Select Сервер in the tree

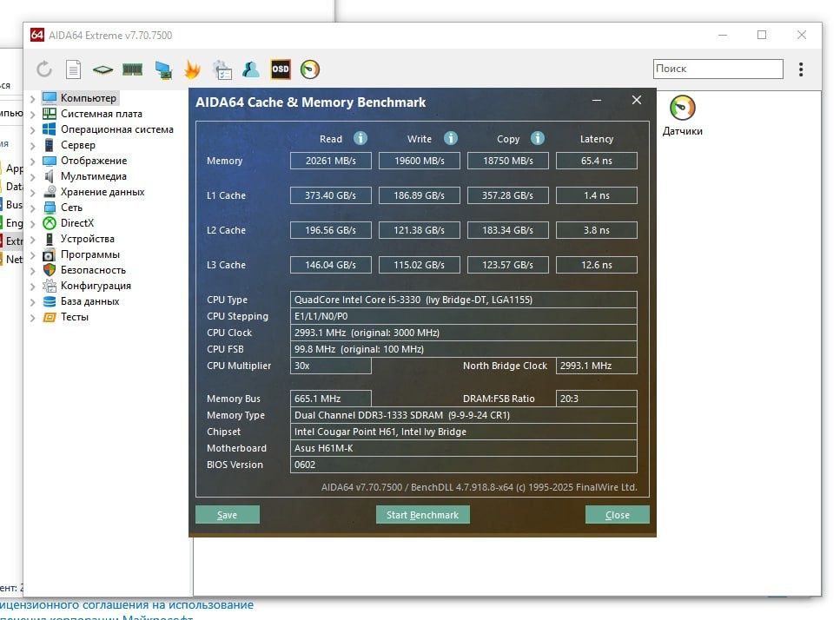click(x=77, y=144)
